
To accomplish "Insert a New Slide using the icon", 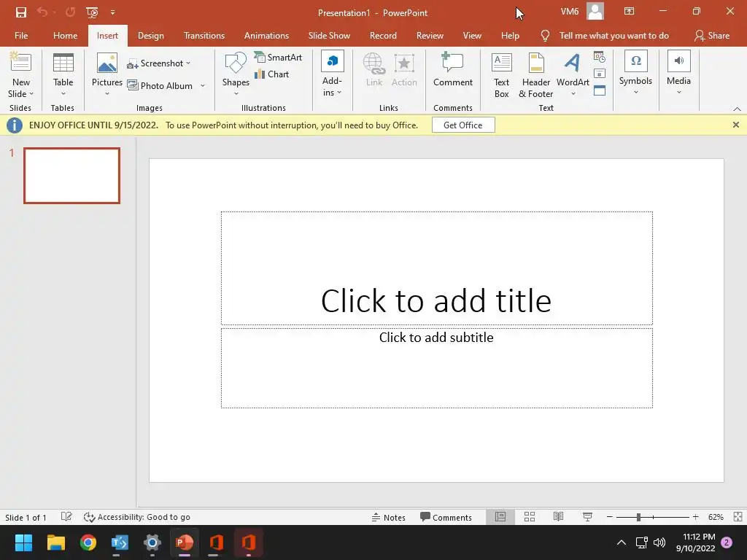I will tap(20, 63).
